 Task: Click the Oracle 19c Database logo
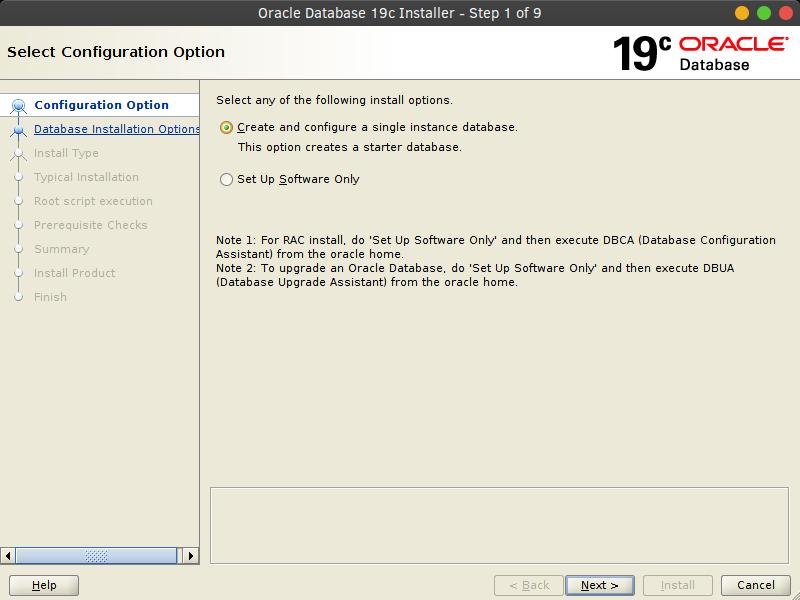click(701, 53)
